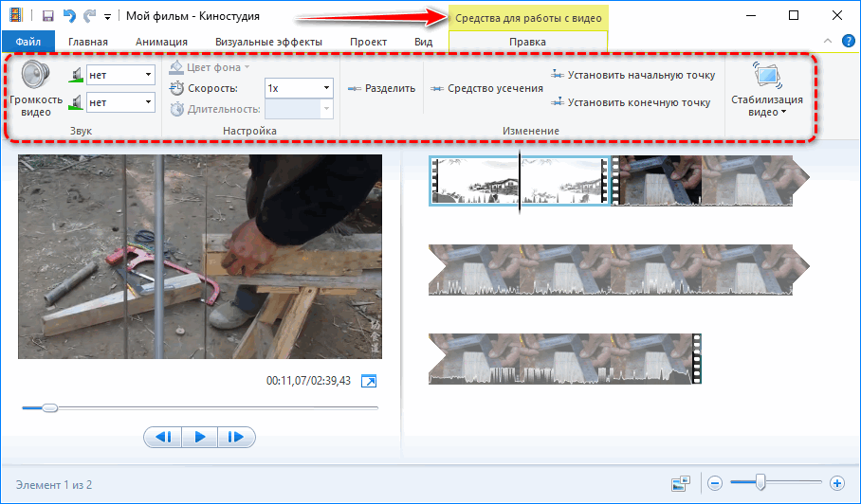Click Установить начальную точку
The image size is (861, 504).
pos(632,74)
